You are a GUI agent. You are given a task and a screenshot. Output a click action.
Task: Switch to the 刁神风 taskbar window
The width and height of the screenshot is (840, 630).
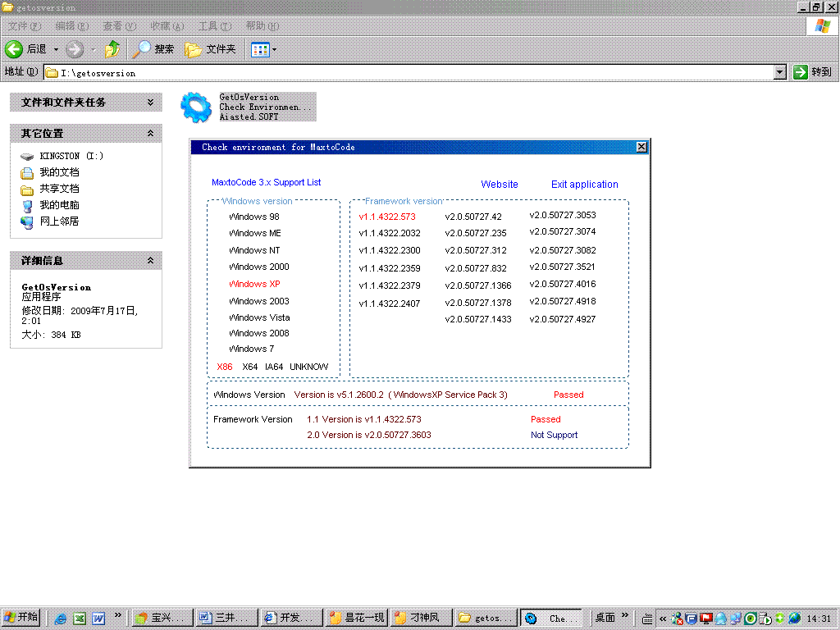(x=422, y=618)
